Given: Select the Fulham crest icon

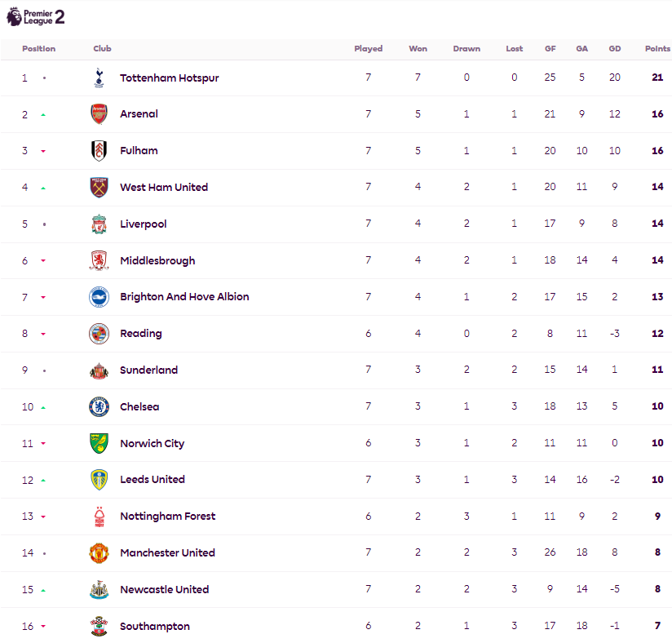Looking at the screenshot, I should click(x=99, y=151).
